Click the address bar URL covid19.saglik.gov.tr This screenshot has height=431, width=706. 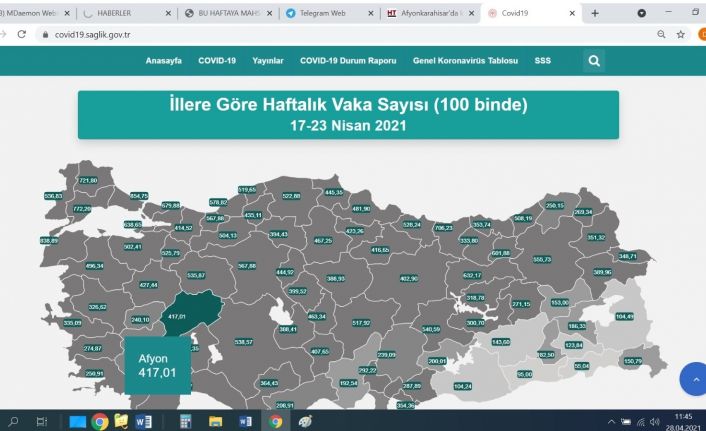point(92,35)
